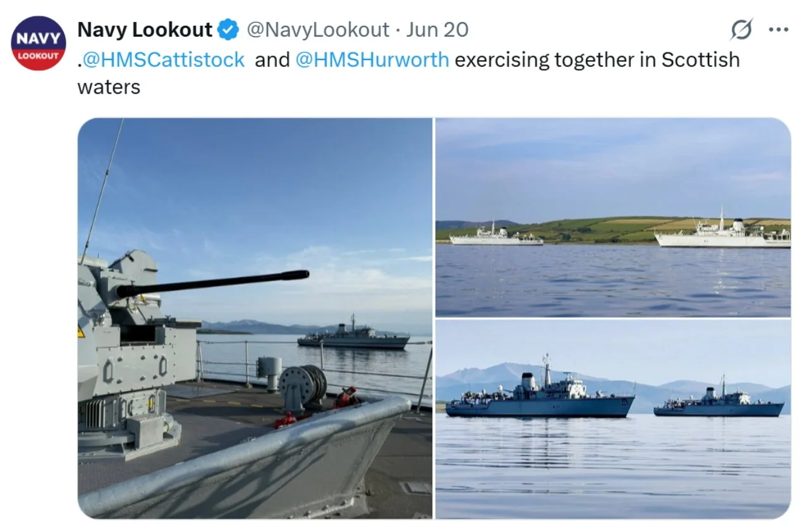This screenshot has width=809, height=532.
Task: Click the 'exercising together in Scottish' tweet text
Action: click(x=597, y=59)
